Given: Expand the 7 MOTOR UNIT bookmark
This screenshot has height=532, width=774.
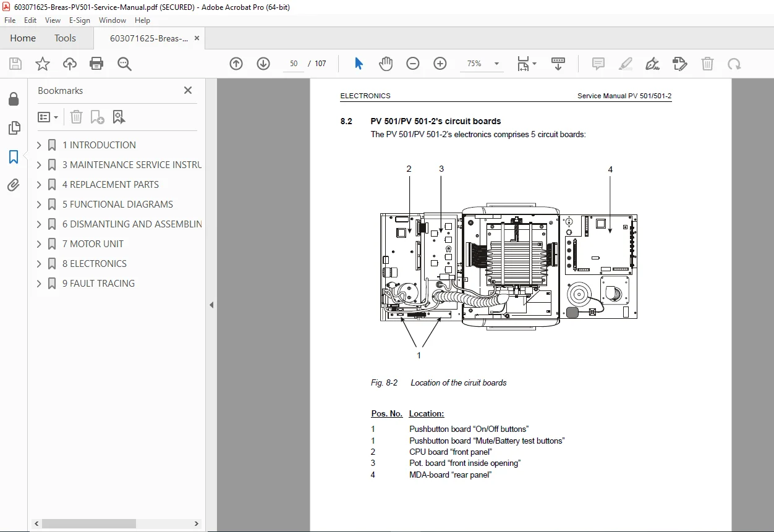Looking at the screenshot, I should click(39, 244).
